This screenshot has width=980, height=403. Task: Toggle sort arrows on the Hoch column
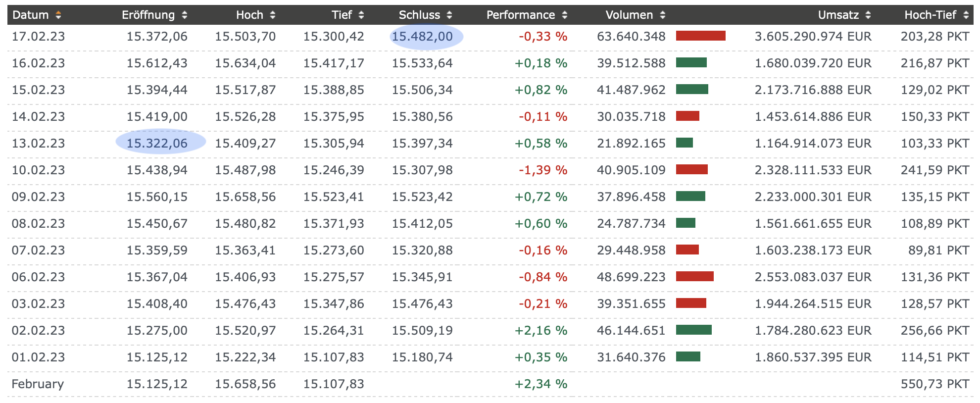(x=272, y=15)
